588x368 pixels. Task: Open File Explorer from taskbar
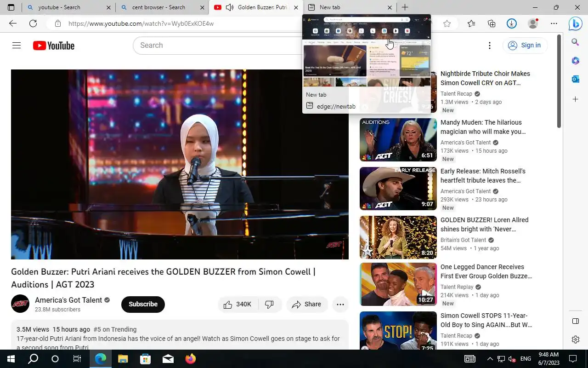[x=123, y=359]
